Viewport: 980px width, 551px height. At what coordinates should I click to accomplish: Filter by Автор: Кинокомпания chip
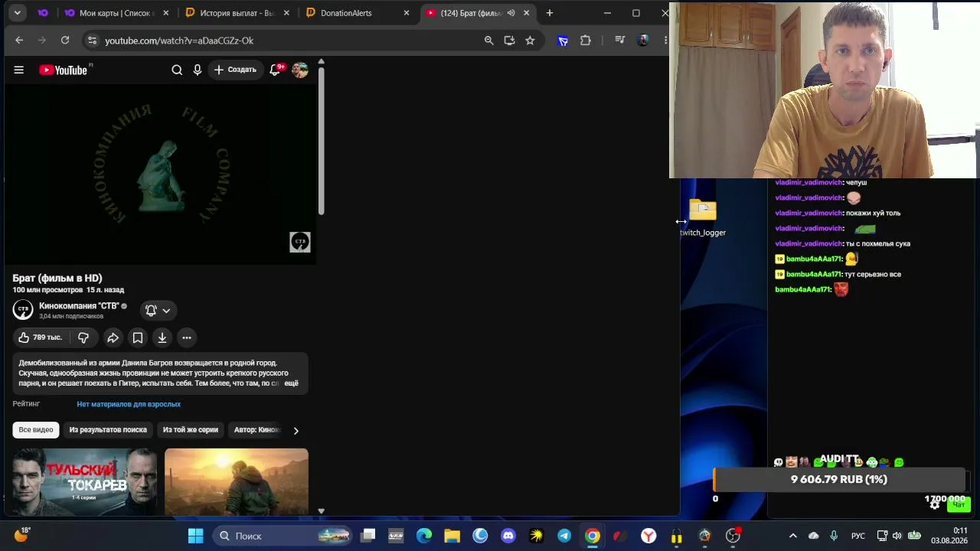(x=257, y=430)
